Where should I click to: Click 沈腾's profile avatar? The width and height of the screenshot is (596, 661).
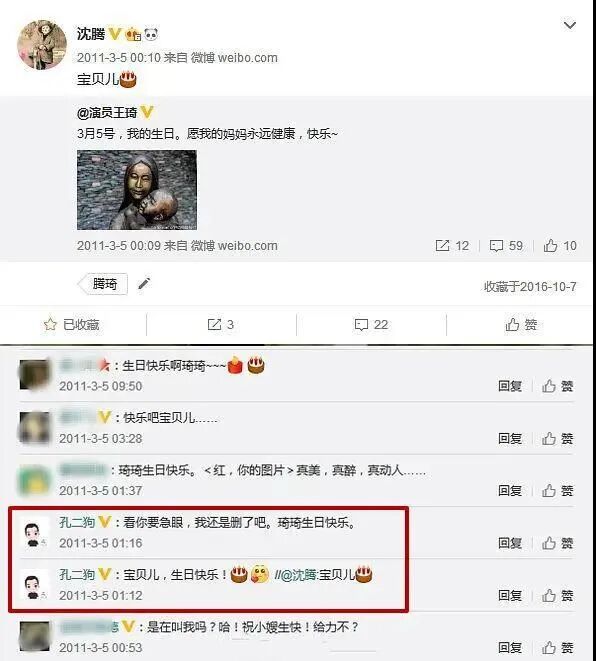42,45
